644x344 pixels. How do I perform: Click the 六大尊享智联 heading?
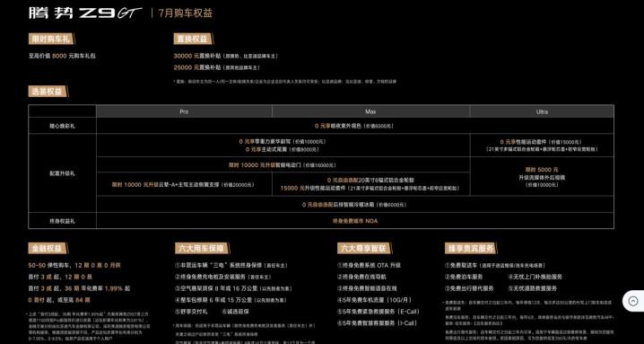coord(363,249)
